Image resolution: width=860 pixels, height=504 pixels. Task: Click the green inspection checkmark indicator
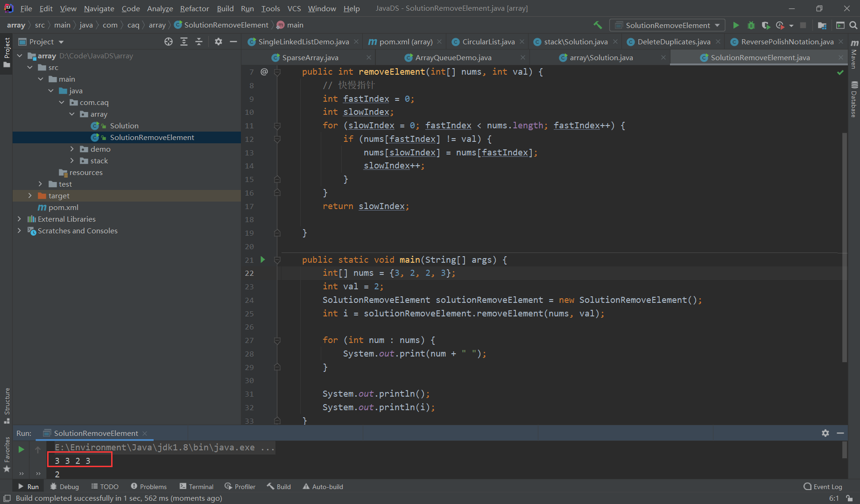(x=840, y=72)
